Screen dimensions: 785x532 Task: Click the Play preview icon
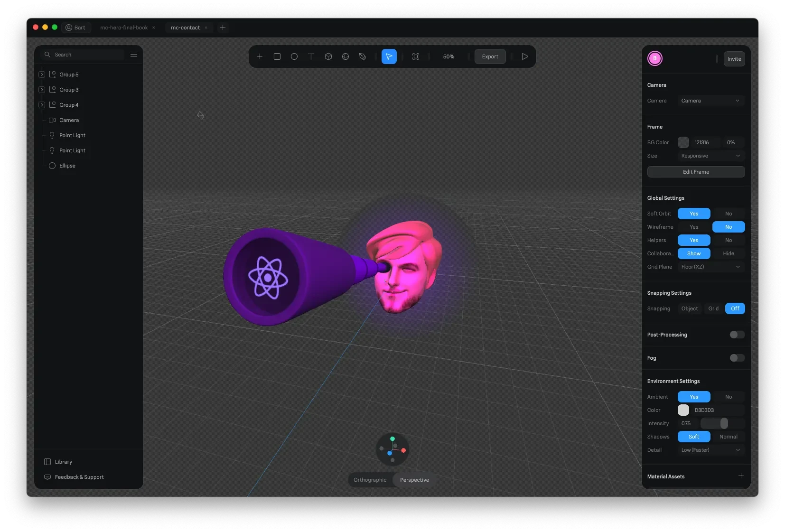point(525,56)
